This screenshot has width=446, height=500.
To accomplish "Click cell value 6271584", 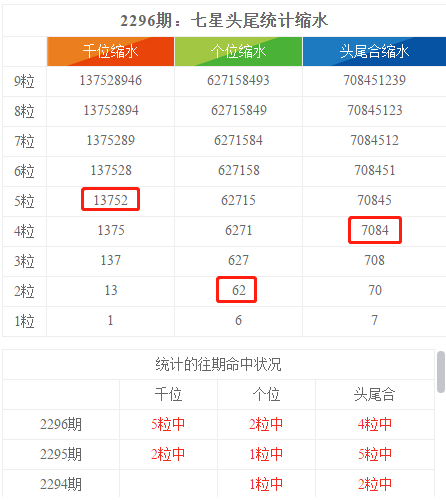I will [x=238, y=140].
